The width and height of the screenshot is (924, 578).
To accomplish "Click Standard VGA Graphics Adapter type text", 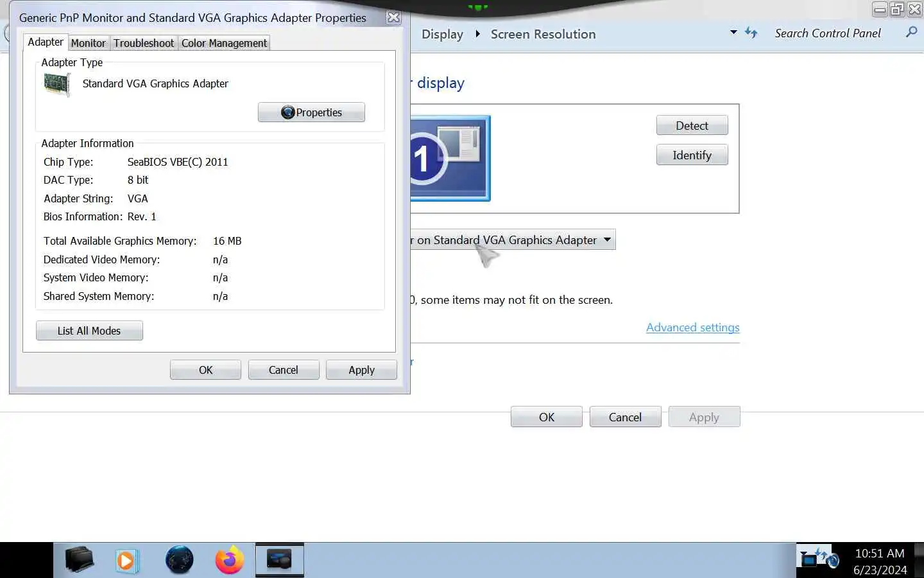I will click(155, 83).
